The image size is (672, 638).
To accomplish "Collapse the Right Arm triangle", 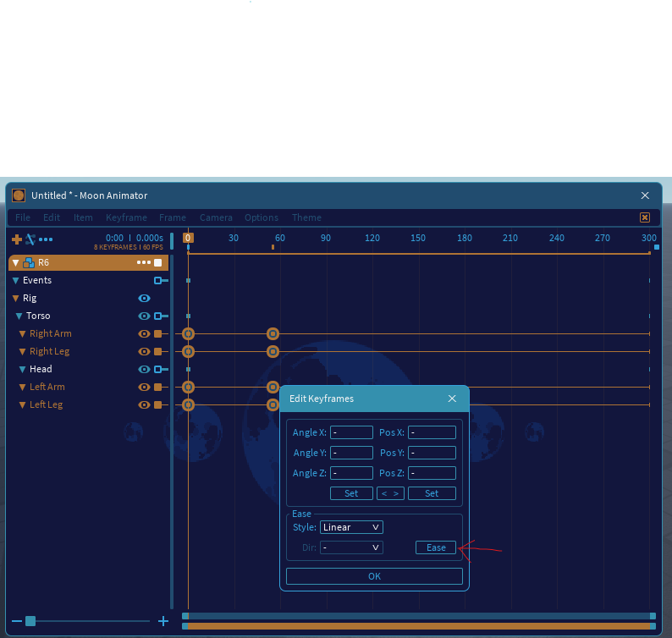I will click(x=23, y=333).
